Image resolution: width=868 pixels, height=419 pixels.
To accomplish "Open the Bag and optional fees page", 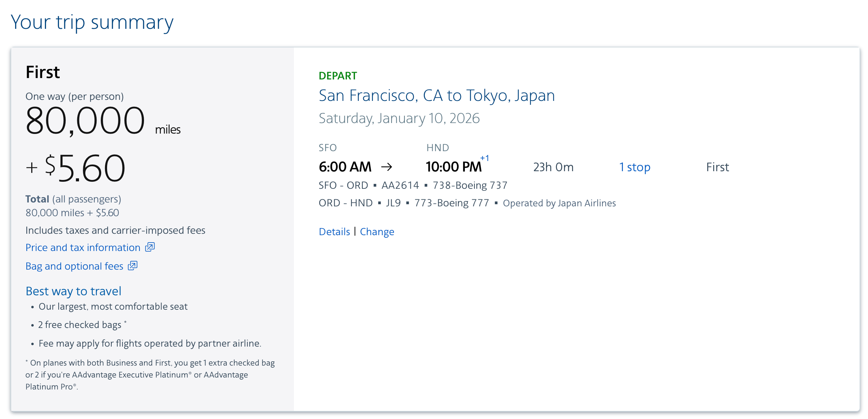I will [x=73, y=266].
